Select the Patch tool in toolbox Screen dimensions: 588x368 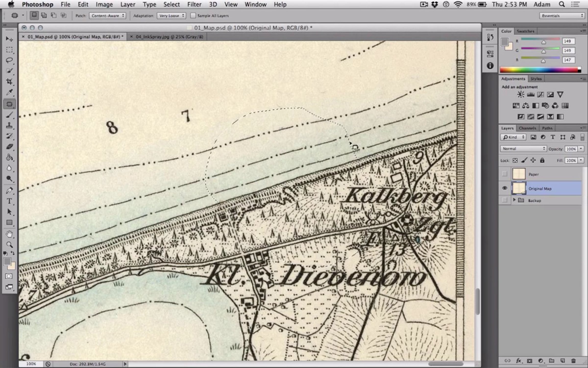point(9,104)
